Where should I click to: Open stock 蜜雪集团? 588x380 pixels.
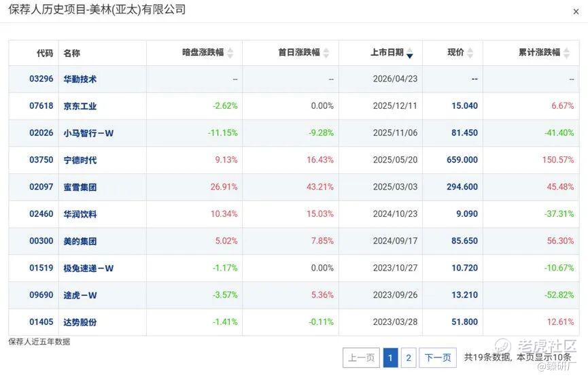(x=80, y=187)
